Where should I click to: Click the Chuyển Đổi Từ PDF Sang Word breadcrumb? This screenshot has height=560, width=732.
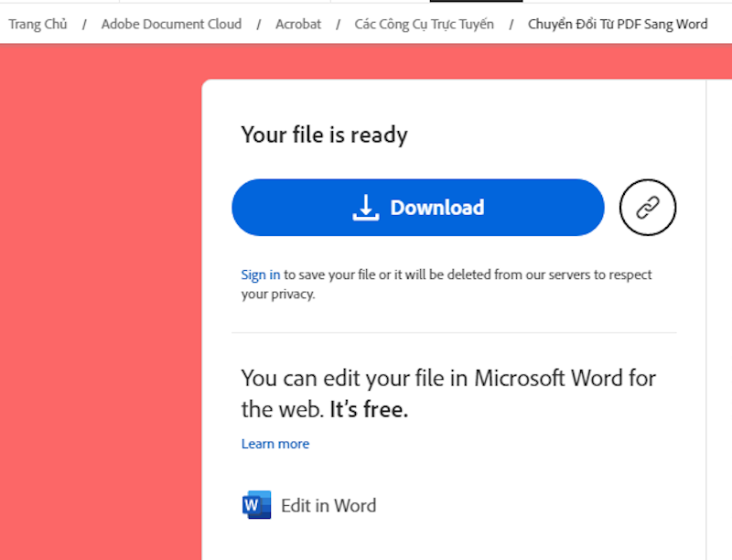click(x=618, y=24)
